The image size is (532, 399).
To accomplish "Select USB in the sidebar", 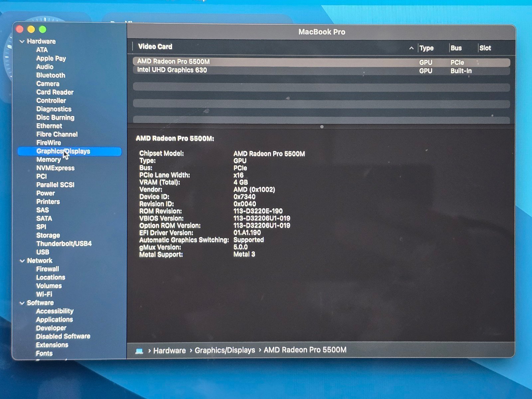I will click(x=43, y=252).
